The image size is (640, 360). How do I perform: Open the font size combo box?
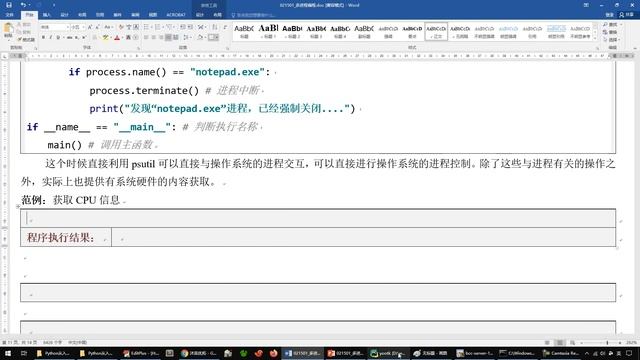pyautogui.click(x=78, y=27)
